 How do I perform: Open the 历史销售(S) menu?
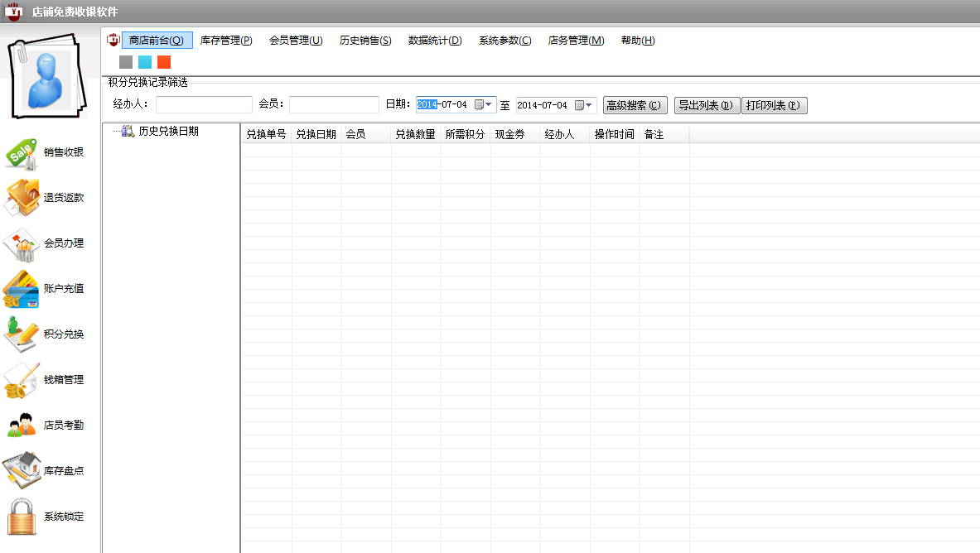(x=365, y=41)
